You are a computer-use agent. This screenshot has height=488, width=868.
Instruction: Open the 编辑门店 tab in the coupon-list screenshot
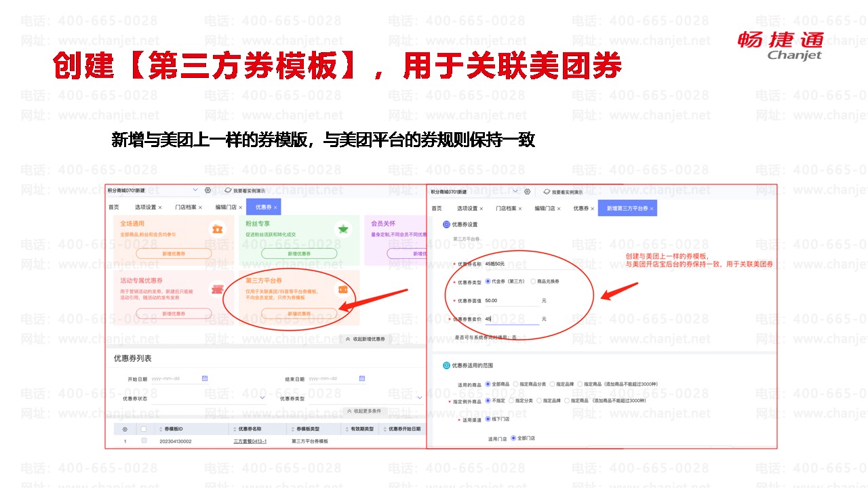(x=225, y=207)
